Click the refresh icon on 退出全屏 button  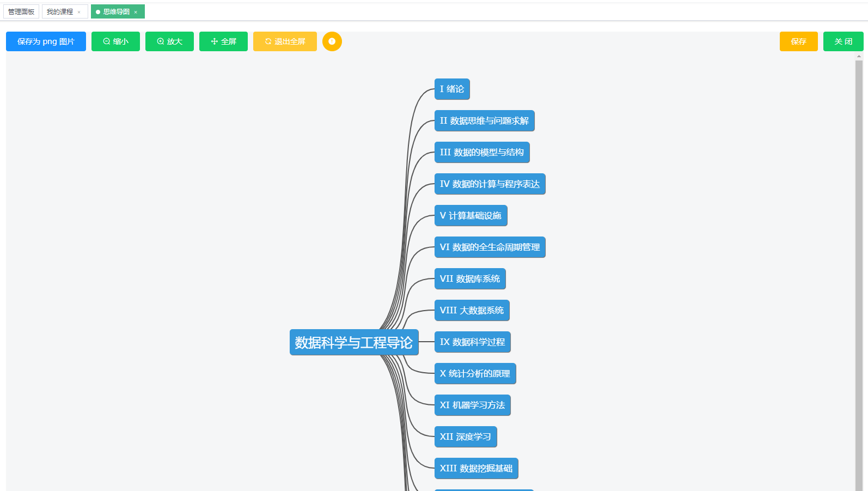[267, 41]
